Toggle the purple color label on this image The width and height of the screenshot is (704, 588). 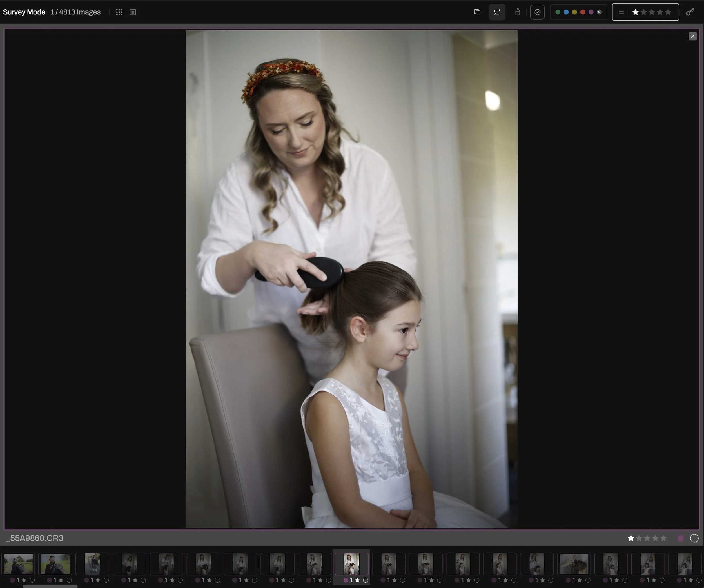(x=681, y=538)
